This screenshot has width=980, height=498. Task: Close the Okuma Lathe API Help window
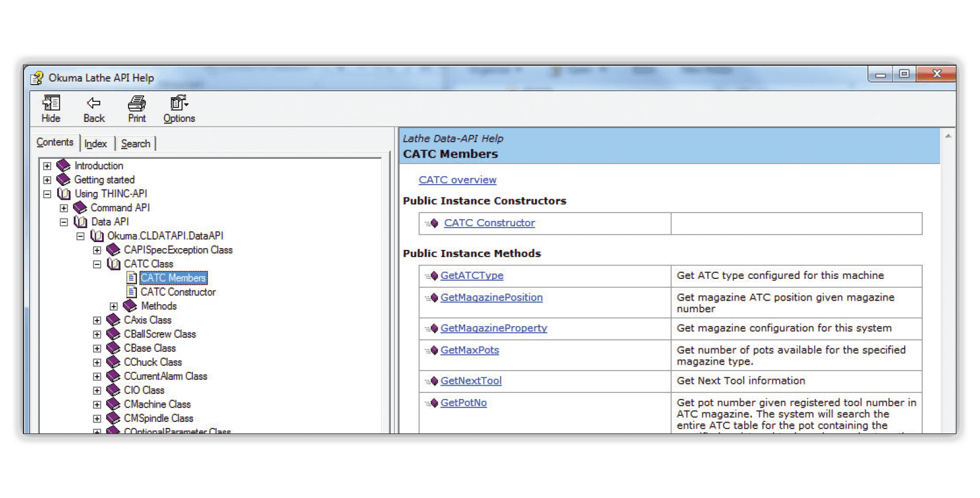936,74
